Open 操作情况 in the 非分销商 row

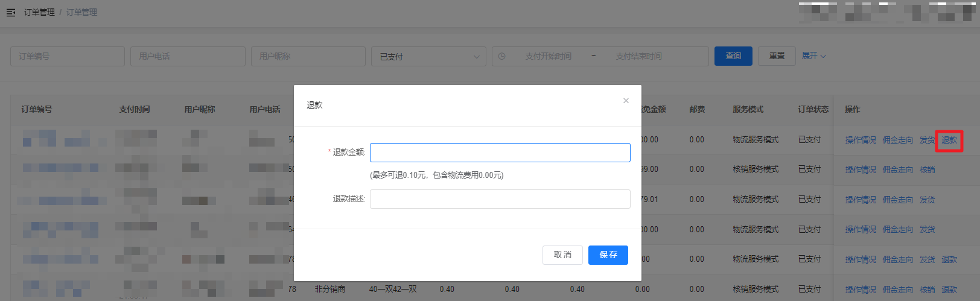[x=861, y=290]
